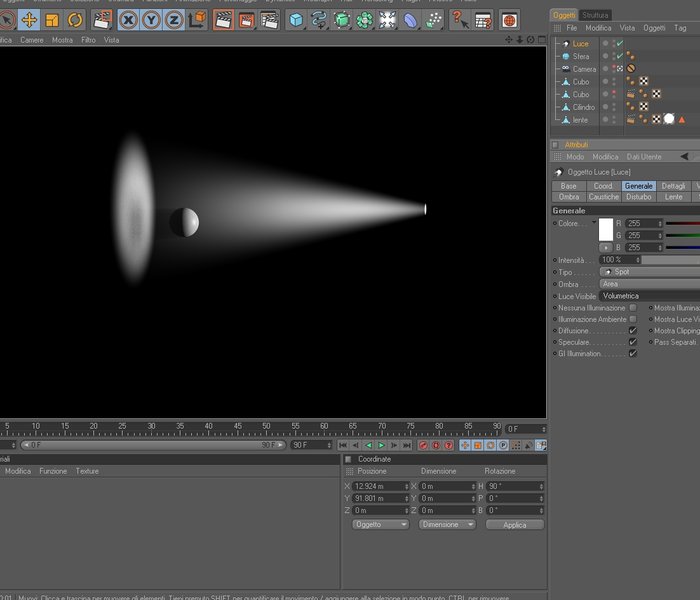
Task: Click the white Colore swatch
Action: pos(606,230)
